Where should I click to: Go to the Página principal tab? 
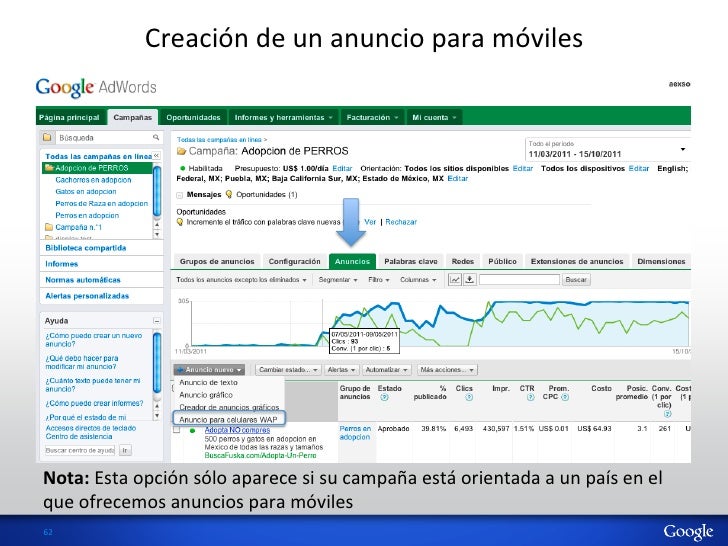point(69,117)
